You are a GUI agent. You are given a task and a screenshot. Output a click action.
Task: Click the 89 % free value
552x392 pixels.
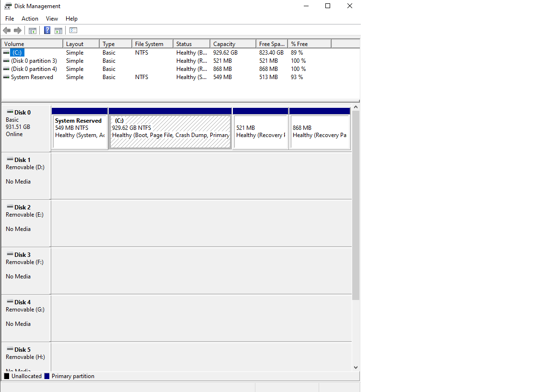[297, 53]
